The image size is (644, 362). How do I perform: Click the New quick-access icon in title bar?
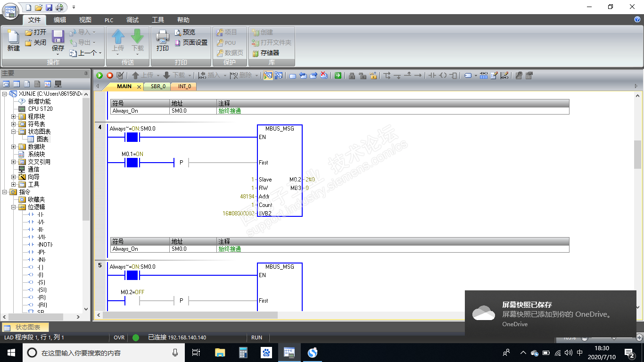click(28, 8)
